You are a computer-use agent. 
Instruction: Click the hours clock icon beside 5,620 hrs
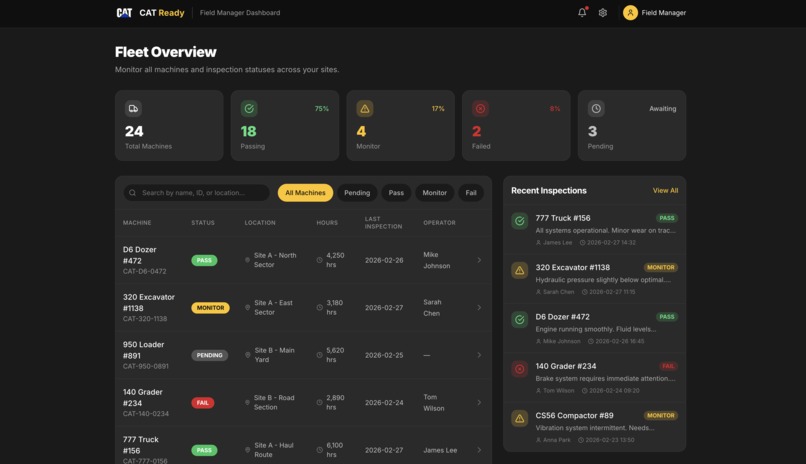(x=319, y=355)
